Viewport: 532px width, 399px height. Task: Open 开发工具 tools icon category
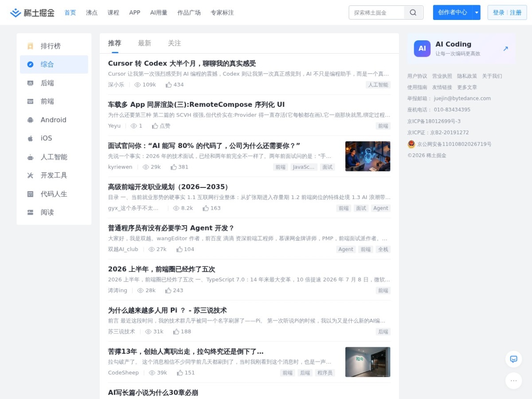[x=30, y=175]
